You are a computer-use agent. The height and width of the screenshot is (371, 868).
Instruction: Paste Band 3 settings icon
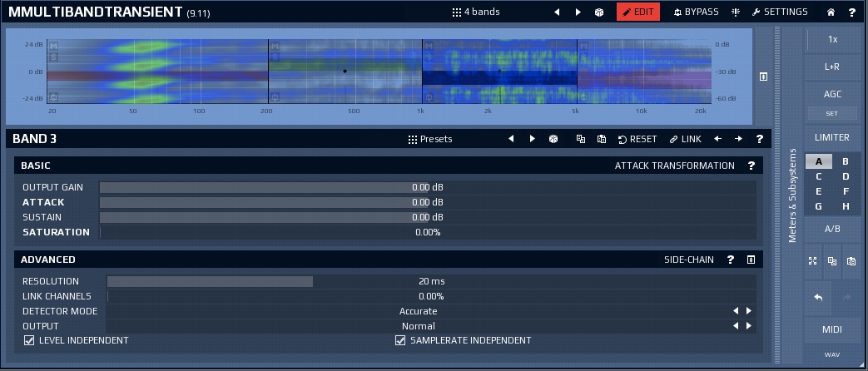pyautogui.click(x=602, y=139)
